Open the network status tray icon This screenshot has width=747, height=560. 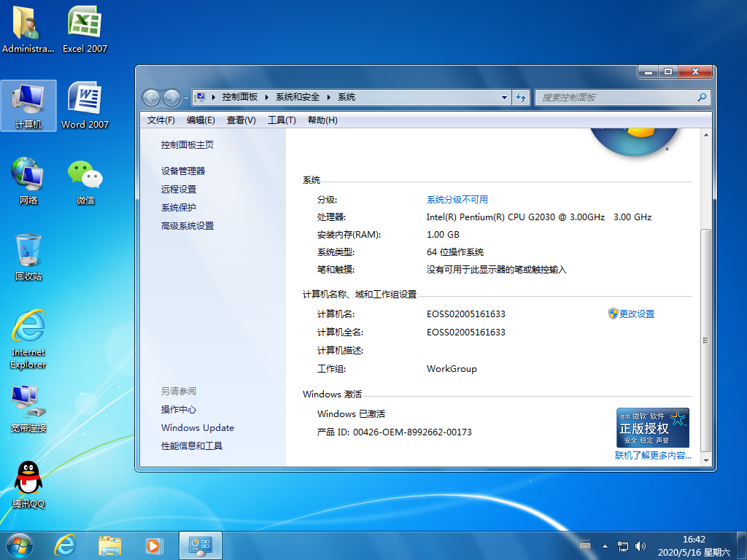(x=623, y=545)
